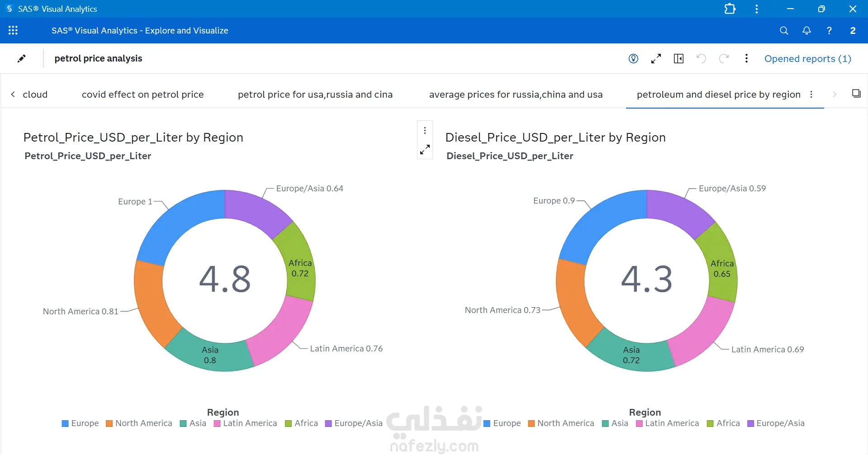
Task: Open the Opened reports (1) link
Action: (807, 59)
